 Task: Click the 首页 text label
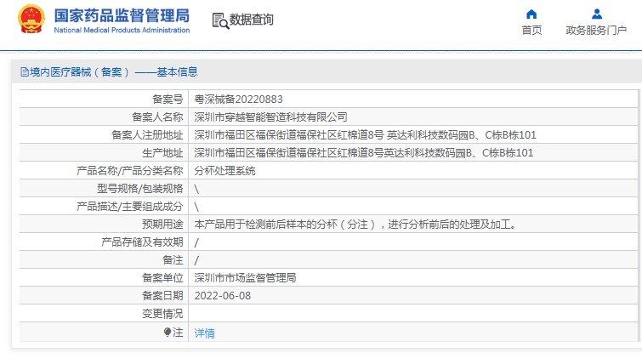(x=531, y=31)
